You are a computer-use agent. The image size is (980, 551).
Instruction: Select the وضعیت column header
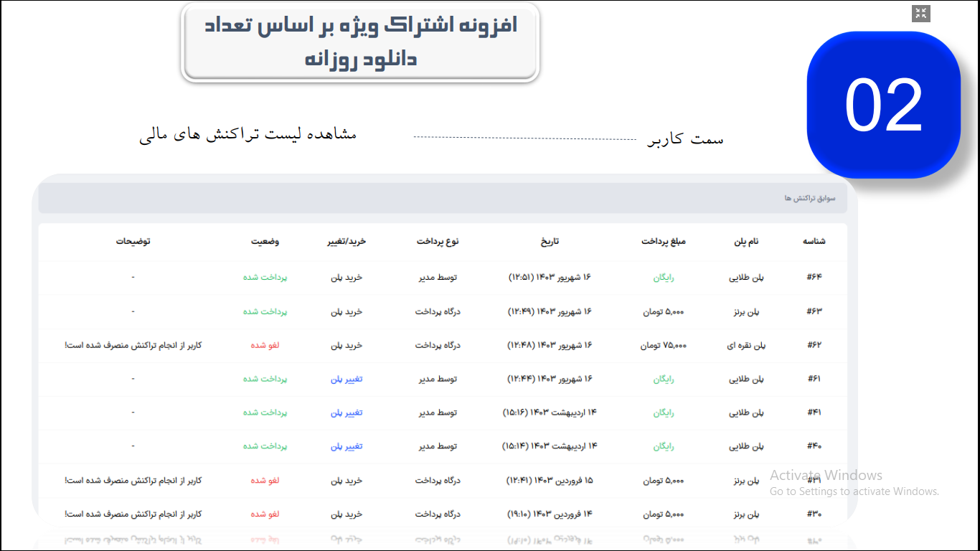[265, 242]
